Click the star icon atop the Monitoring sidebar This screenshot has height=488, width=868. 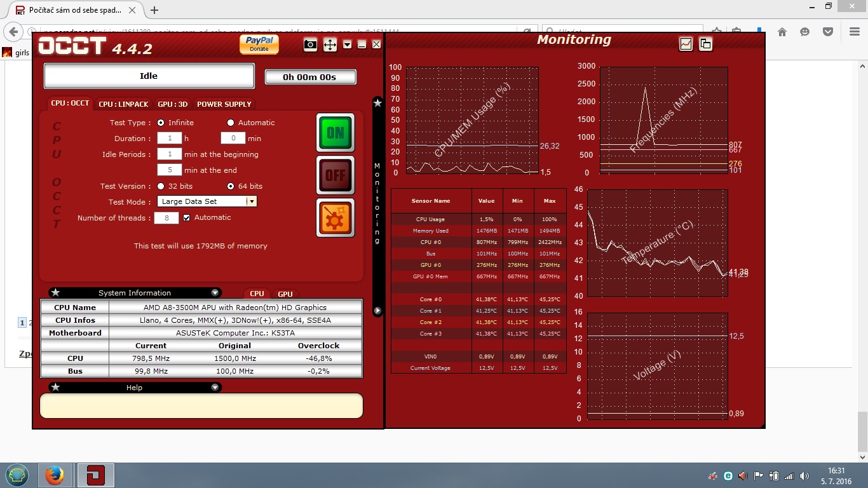click(377, 102)
